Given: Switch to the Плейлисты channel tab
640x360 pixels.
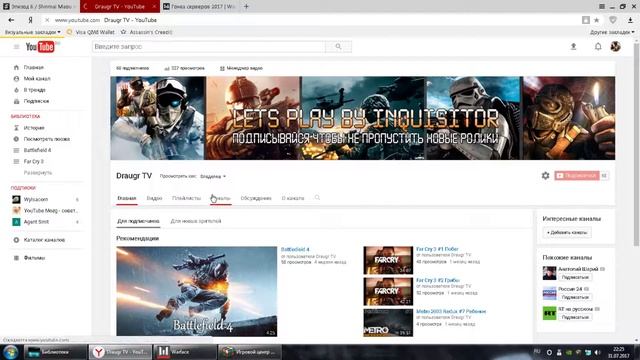Looking at the screenshot, I should [x=186, y=198].
